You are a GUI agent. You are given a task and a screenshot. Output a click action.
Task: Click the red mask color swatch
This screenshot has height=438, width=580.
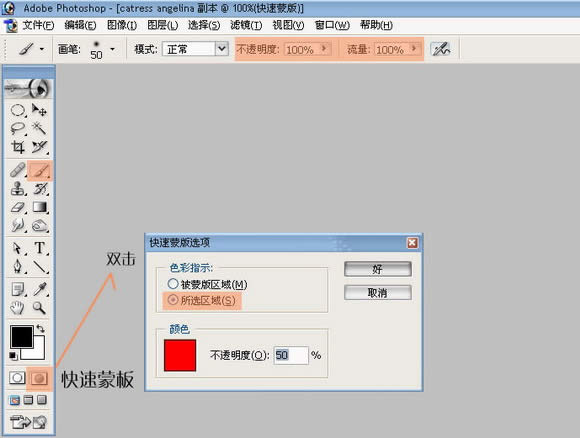180,356
